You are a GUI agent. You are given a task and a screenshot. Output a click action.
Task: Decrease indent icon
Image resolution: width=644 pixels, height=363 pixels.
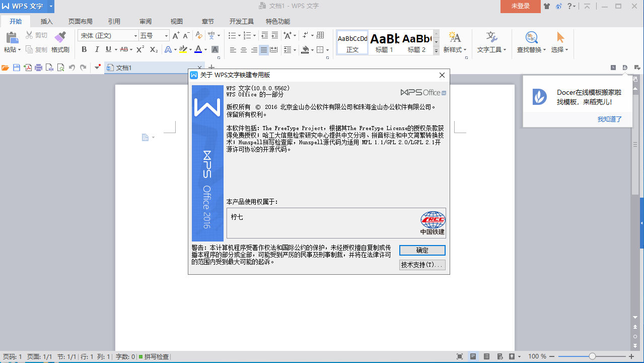coord(264,35)
